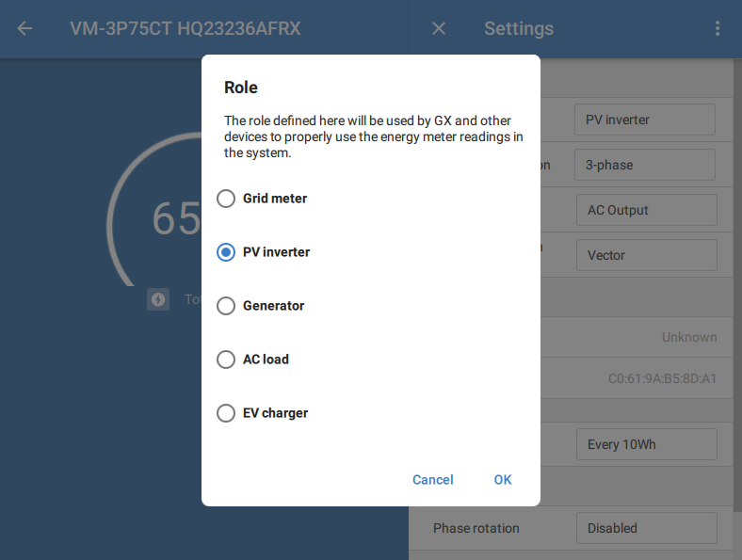Open the 3-phase configuration dropdown

click(x=645, y=165)
